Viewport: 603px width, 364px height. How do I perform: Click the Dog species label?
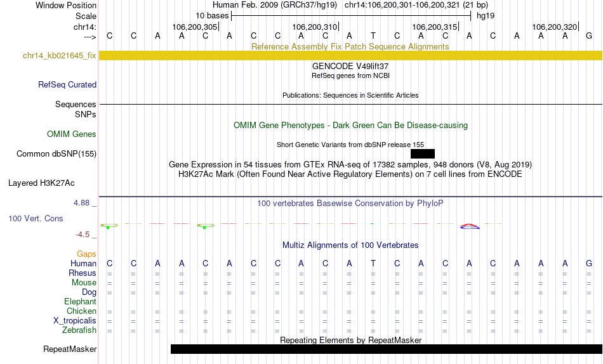coord(89,292)
